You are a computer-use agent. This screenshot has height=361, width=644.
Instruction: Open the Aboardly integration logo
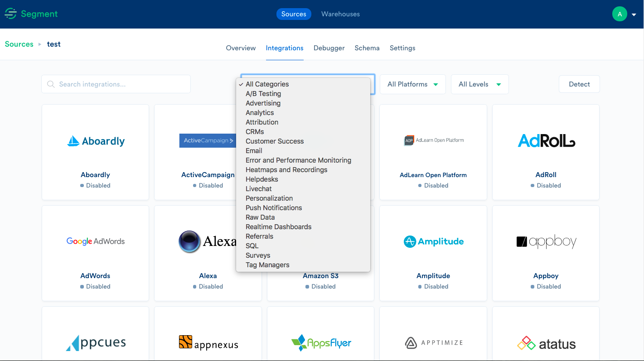(x=96, y=141)
